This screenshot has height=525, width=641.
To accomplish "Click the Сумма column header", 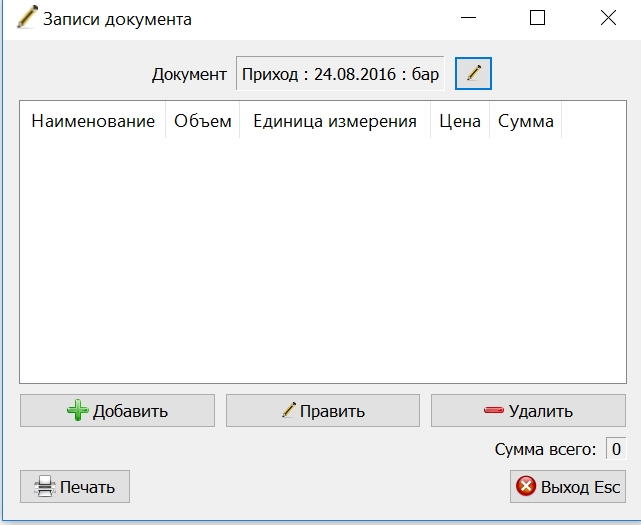I will tap(526, 121).
